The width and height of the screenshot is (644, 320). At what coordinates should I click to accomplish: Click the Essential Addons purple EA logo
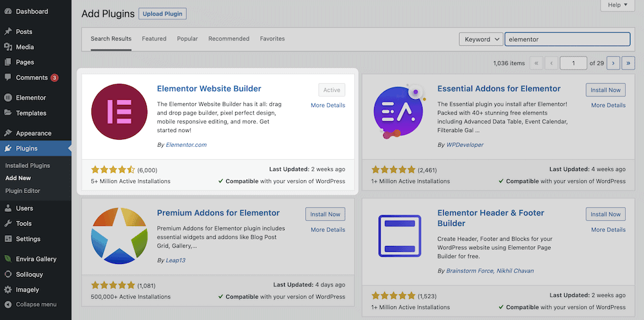(x=400, y=111)
